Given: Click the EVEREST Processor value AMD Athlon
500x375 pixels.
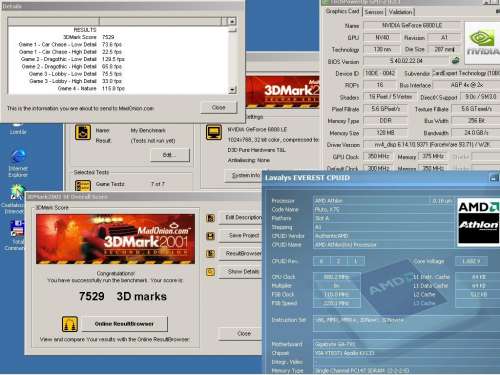Looking at the screenshot, I should coord(372,201).
